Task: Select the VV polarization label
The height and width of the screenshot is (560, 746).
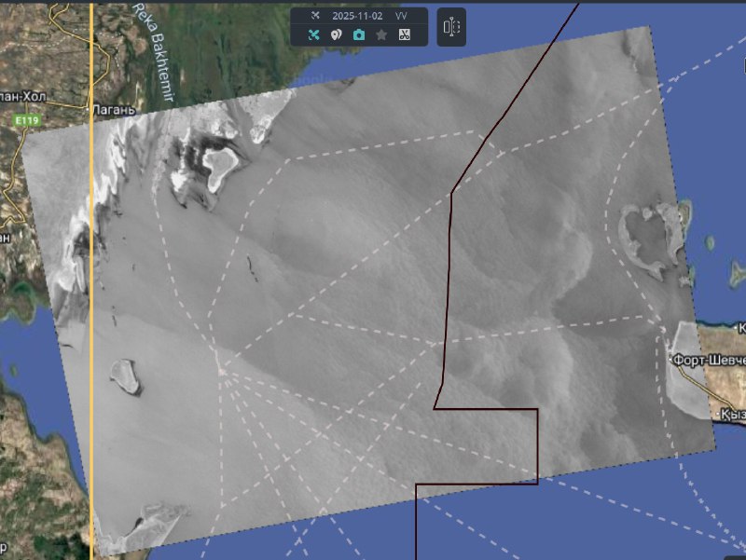Action: tap(400, 17)
